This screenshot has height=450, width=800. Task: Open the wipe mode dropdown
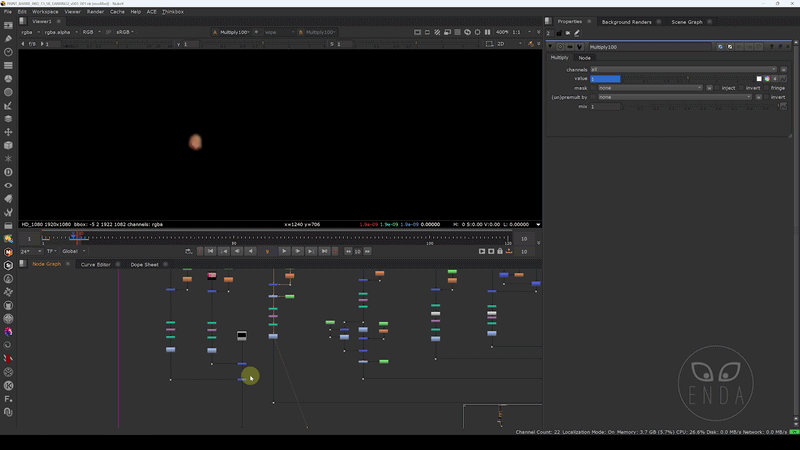point(279,32)
